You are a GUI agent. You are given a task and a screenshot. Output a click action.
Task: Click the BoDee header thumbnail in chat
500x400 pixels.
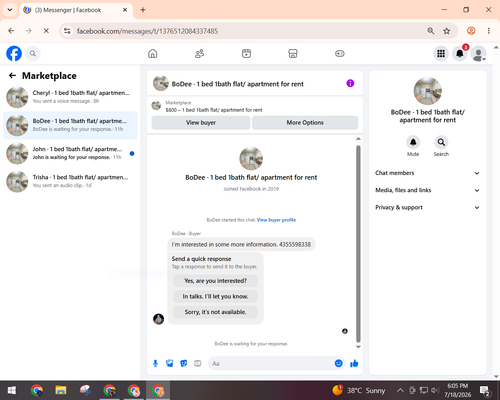(161, 83)
